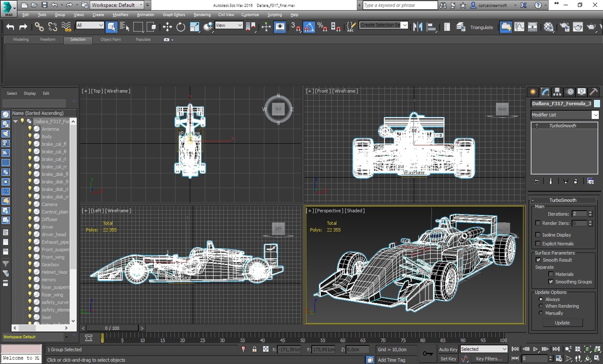
Task: Open key filter Selected dropdown
Action: (x=484, y=349)
